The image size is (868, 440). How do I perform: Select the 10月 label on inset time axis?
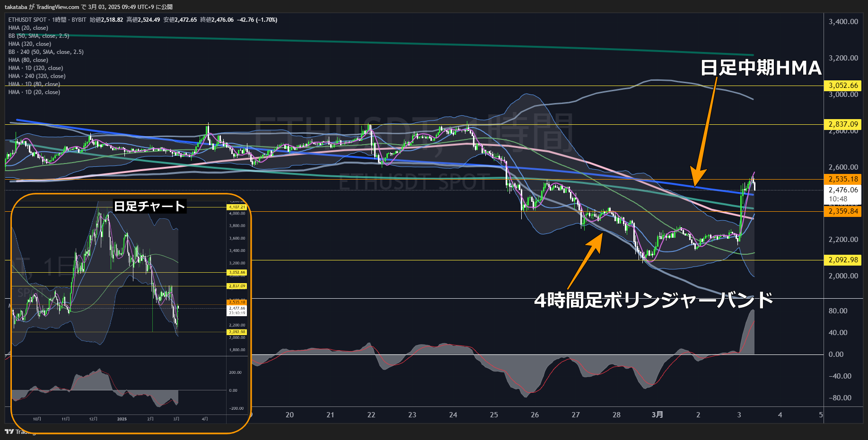(x=37, y=419)
